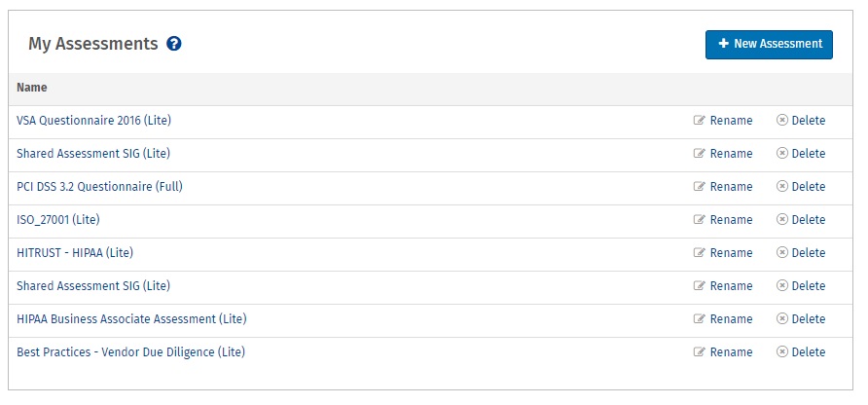868x405 pixels.
Task: Click the delete icon for PCI DSS 3.2 Questionnaire
Action: tap(781, 187)
